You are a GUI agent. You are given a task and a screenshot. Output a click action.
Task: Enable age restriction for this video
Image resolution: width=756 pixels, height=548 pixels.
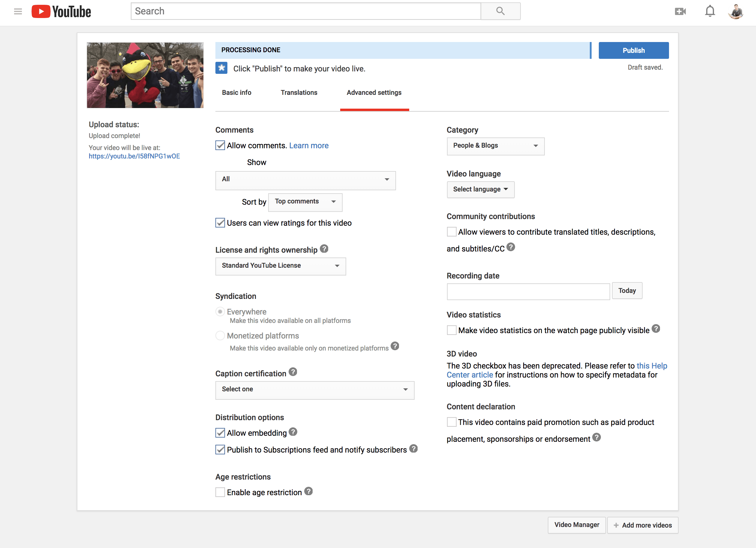pos(220,492)
